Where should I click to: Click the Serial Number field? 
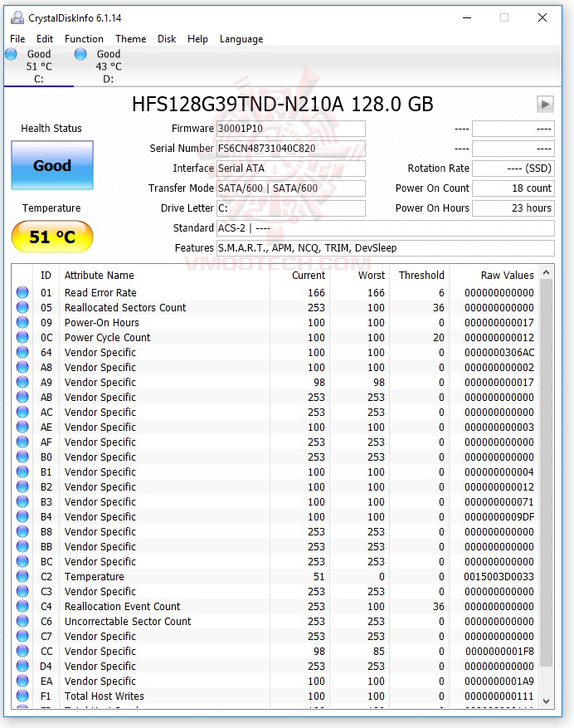click(291, 149)
